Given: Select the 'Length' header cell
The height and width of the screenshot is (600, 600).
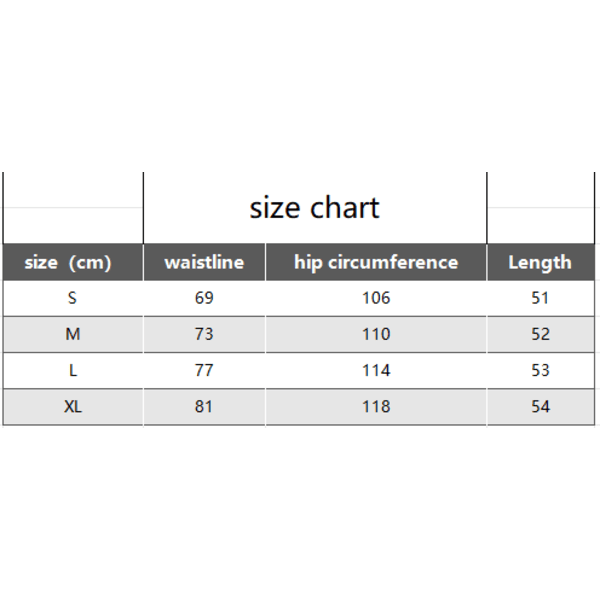Looking at the screenshot, I should (541, 262).
